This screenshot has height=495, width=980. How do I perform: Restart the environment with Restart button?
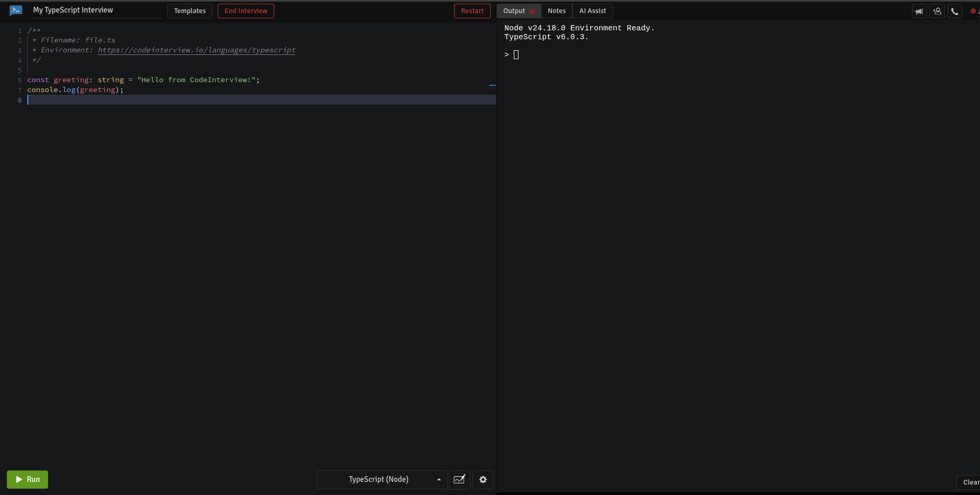(472, 11)
